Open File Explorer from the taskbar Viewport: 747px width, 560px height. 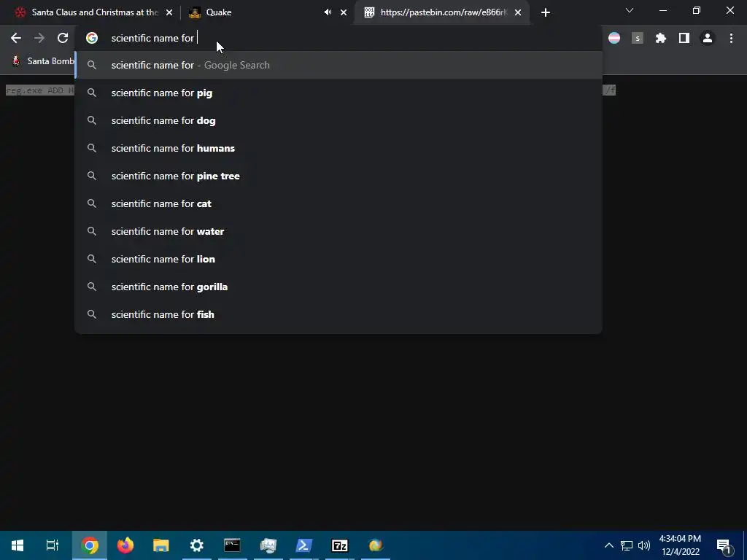161,545
